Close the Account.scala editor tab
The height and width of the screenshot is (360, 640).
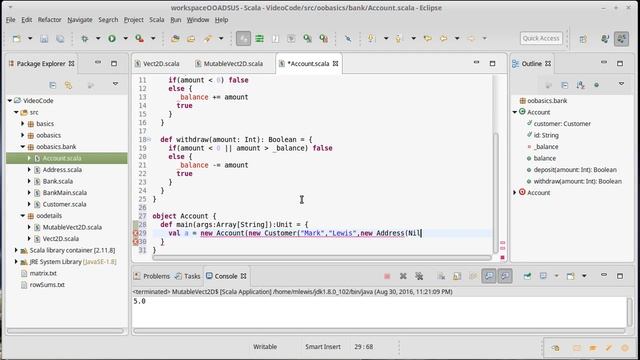(336, 64)
